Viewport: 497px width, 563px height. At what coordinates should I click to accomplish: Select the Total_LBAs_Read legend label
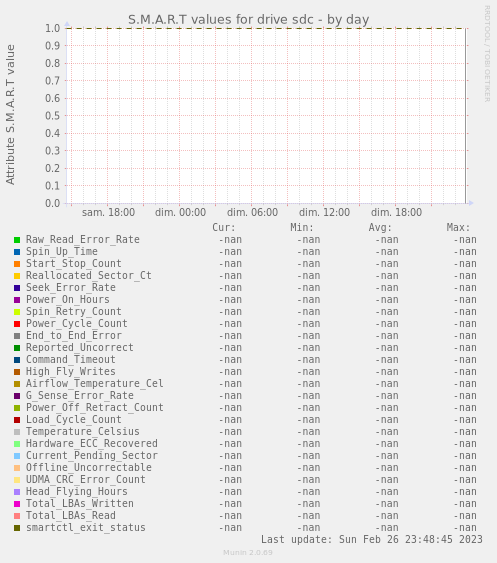click(x=71, y=516)
